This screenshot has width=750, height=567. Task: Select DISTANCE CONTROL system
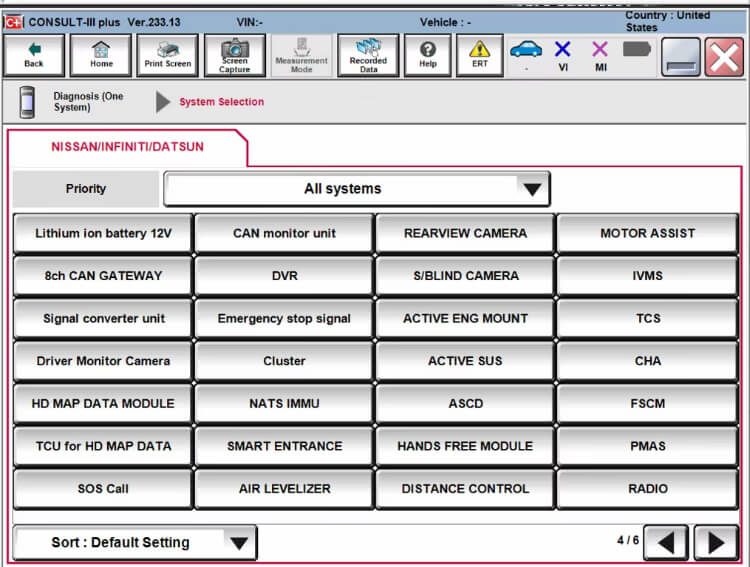tap(465, 489)
